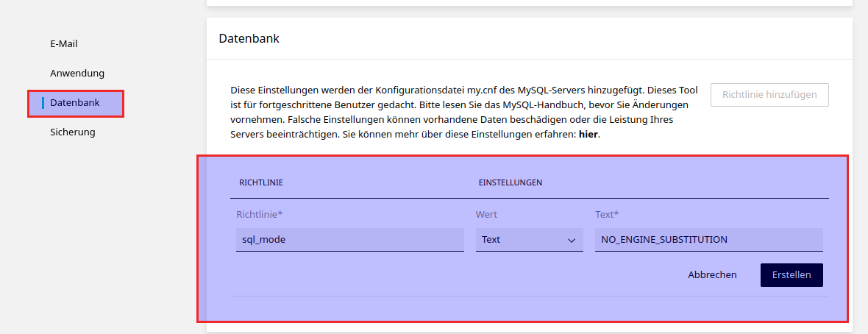Follow the bold "hier" link
868x334 pixels.
click(x=588, y=135)
